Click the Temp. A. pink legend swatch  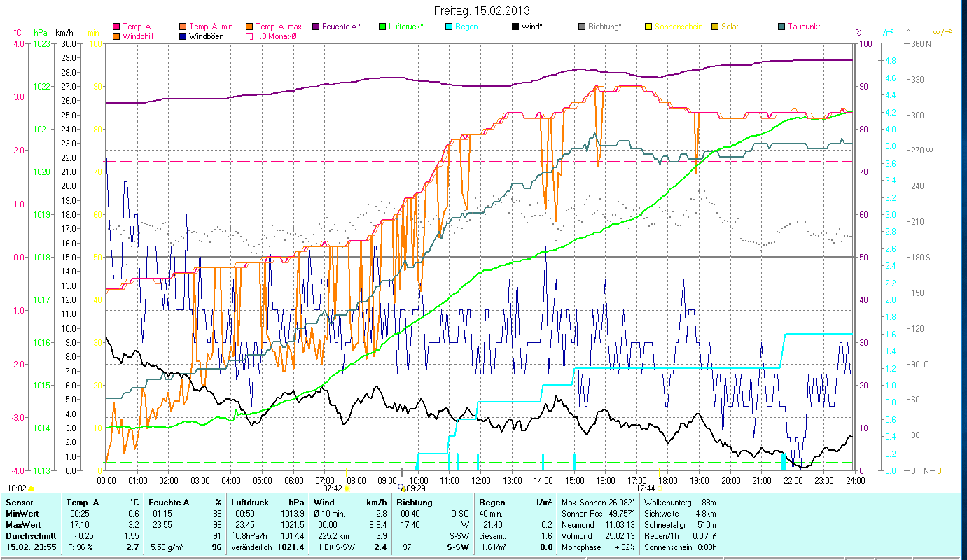[x=116, y=27]
